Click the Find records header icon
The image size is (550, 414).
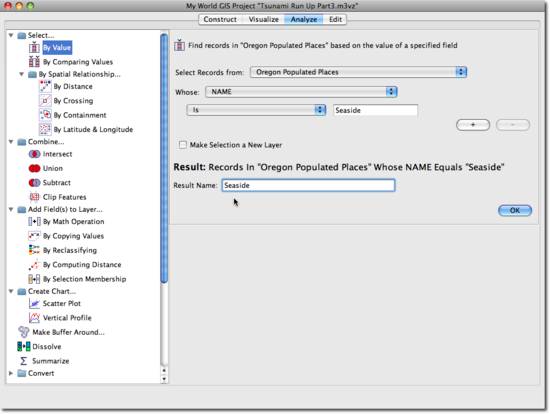point(179,45)
